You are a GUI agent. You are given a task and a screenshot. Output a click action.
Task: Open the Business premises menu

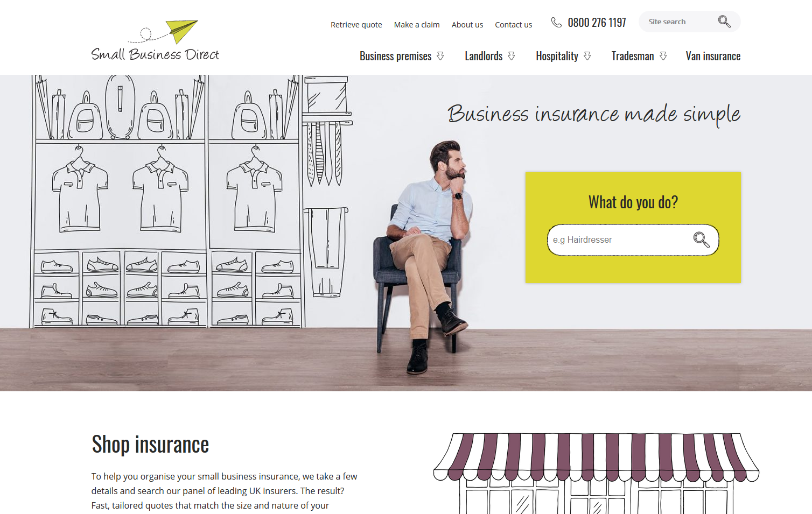pos(395,56)
